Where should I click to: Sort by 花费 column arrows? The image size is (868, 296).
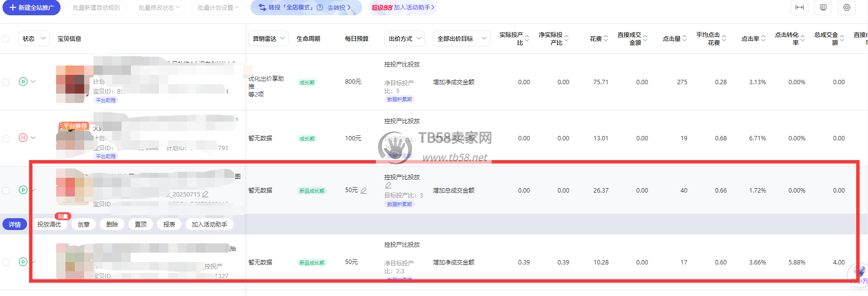pos(606,38)
